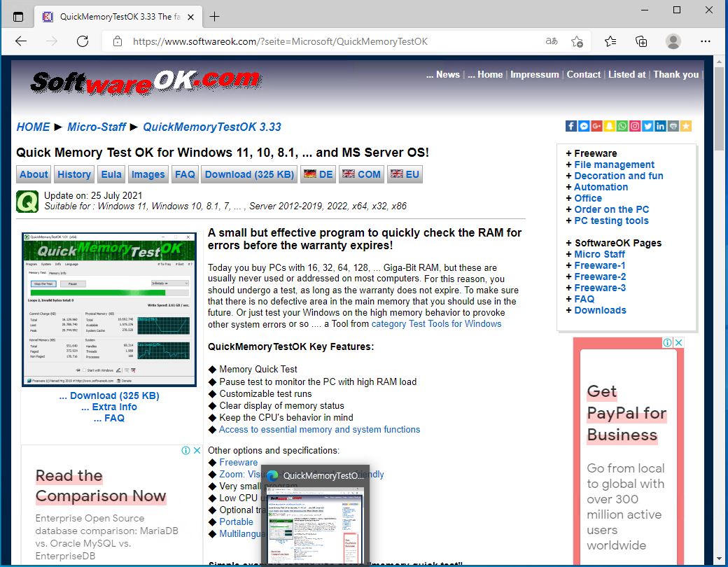
Task: Open Impressum in top navigation
Action: click(534, 74)
